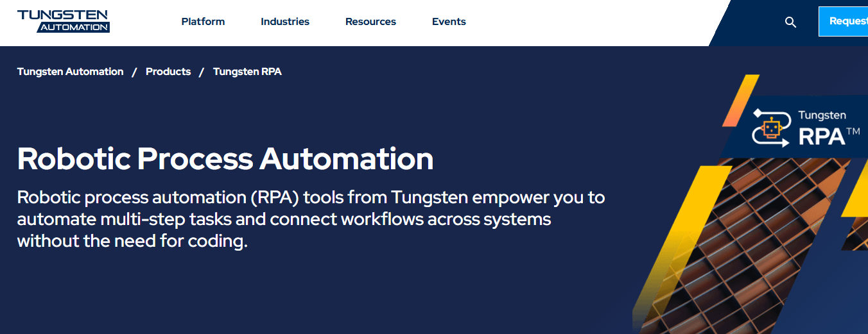The width and height of the screenshot is (868, 334).
Task: Open the Platform menu
Action: (x=203, y=22)
